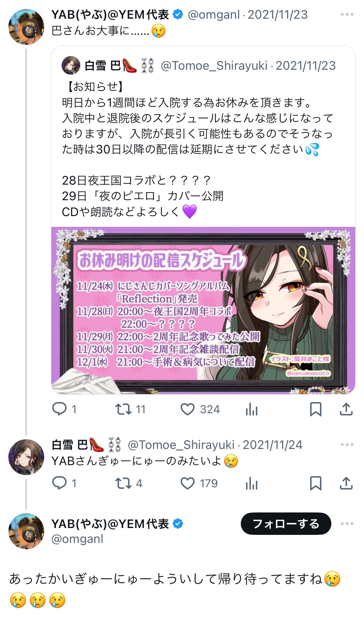This screenshot has height=618, width=364.
Task: Open the stream schedule image
Action: coord(203,310)
